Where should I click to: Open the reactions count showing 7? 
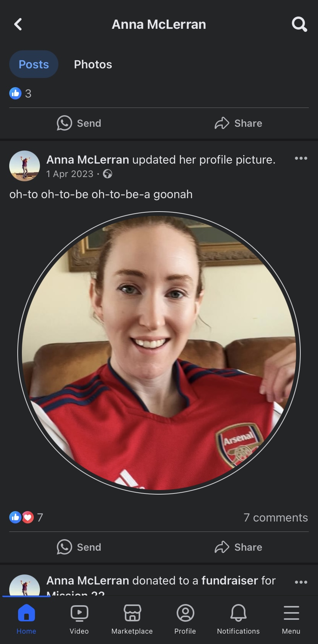click(x=26, y=518)
